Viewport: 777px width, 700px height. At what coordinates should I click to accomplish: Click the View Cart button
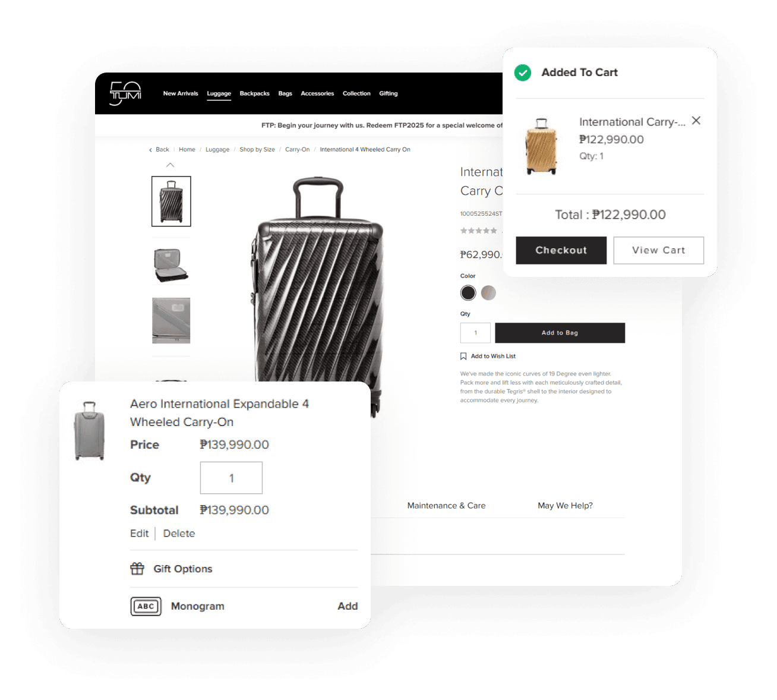659,250
